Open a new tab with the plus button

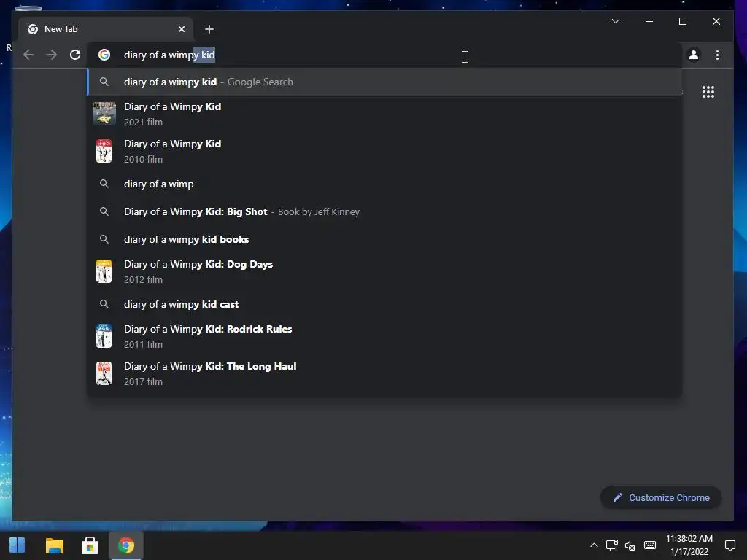[x=209, y=29]
